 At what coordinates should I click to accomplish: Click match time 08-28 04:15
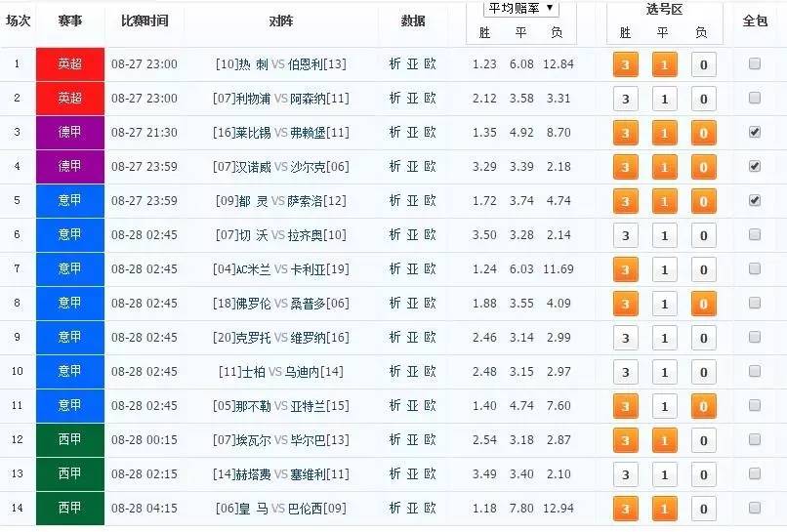(x=145, y=509)
